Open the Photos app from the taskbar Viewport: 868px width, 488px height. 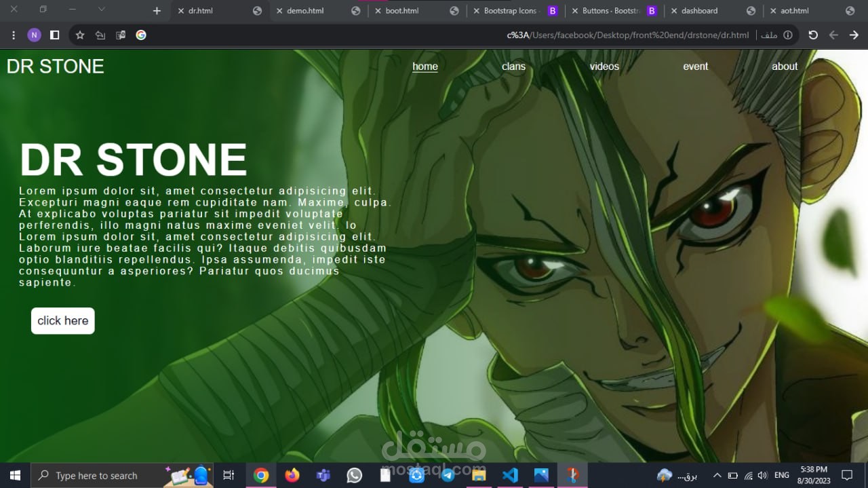541,475
